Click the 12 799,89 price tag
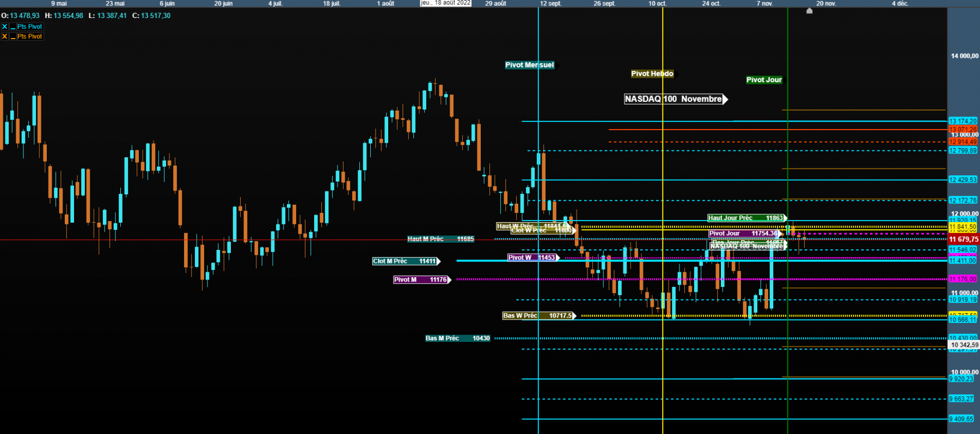Viewport: 980px width, 434px height. coord(963,151)
